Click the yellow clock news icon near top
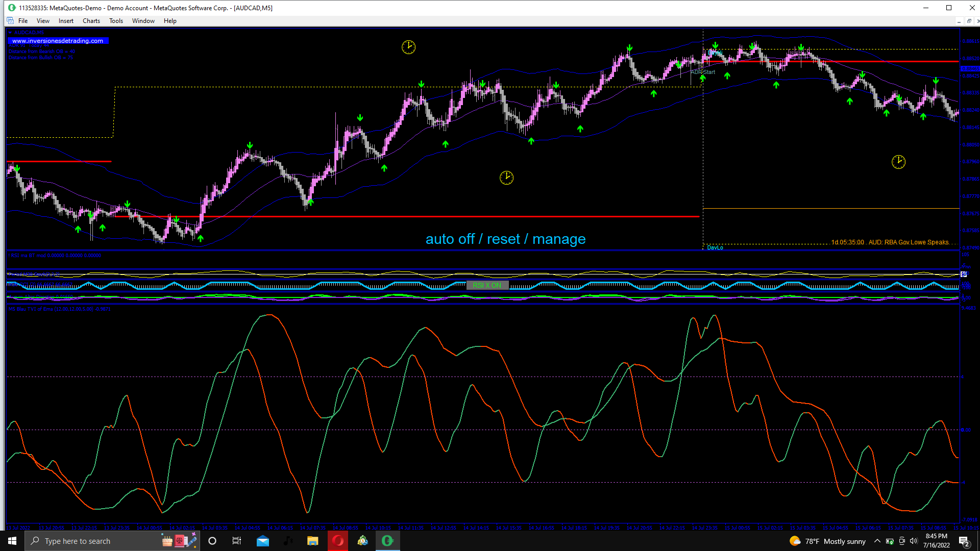Viewport: 980px width, 551px height. pyautogui.click(x=408, y=47)
